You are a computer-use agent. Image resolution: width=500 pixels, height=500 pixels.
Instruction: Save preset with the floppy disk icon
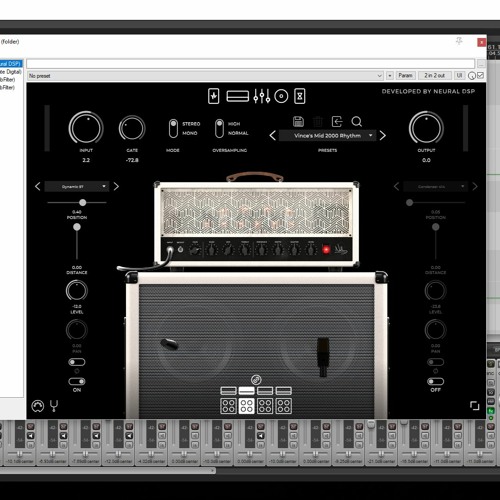click(298, 121)
